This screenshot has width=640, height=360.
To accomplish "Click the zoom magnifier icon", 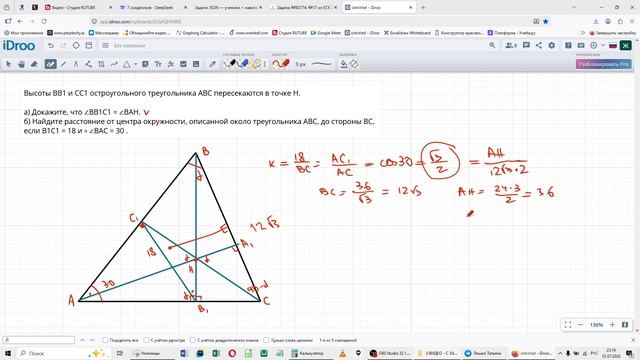I will [492, 46].
